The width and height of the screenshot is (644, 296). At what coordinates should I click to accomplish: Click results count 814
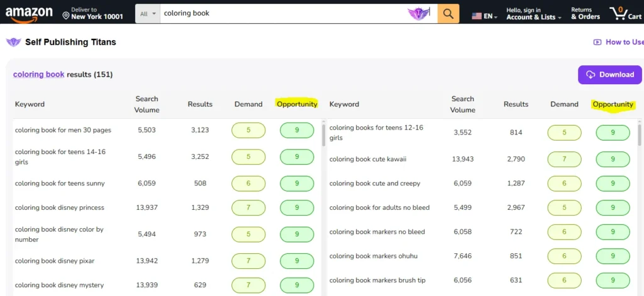tap(516, 133)
